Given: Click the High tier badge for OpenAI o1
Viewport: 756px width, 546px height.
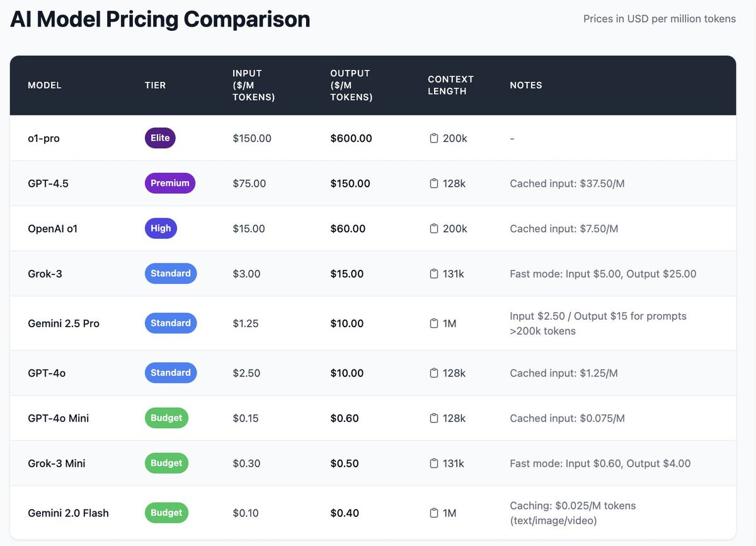Looking at the screenshot, I should 161,228.
